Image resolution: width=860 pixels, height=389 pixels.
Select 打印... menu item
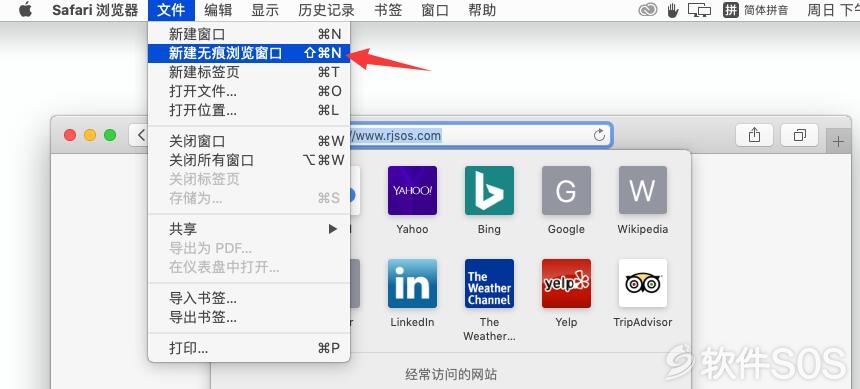(x=249, y=348)
